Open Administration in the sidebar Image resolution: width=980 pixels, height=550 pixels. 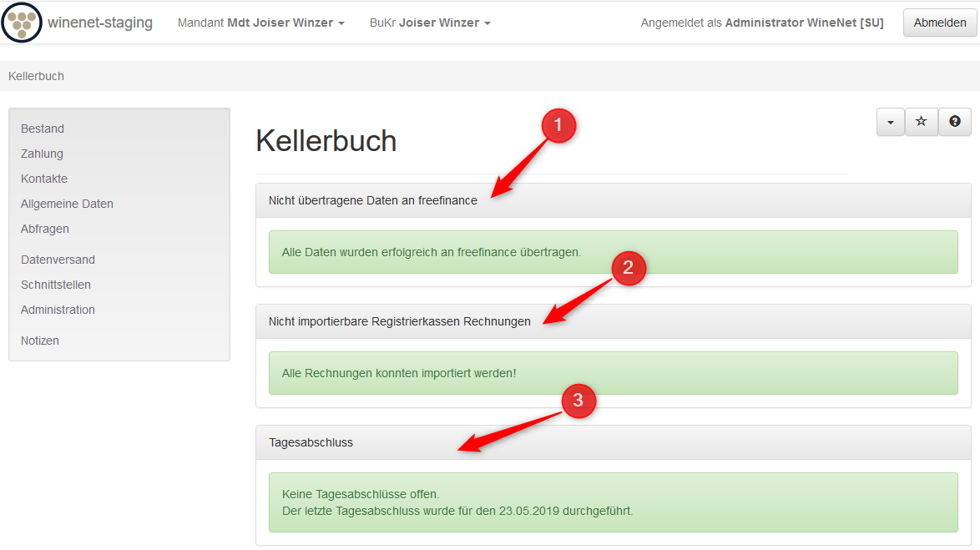tap(58, 310)
